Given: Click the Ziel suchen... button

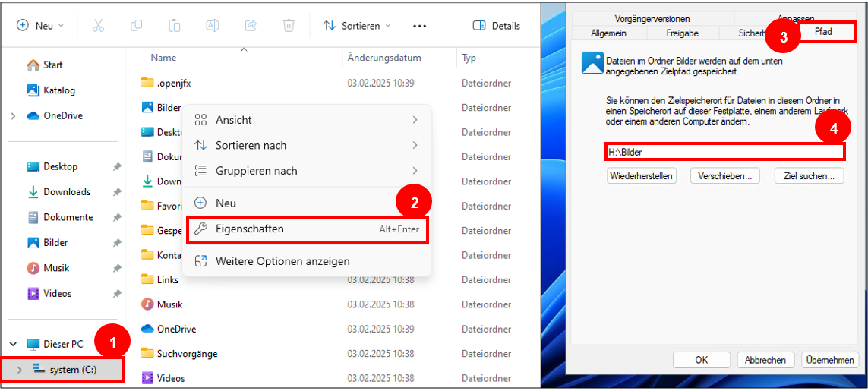Looking at the screenshot, I should click(x=809, y=176).
